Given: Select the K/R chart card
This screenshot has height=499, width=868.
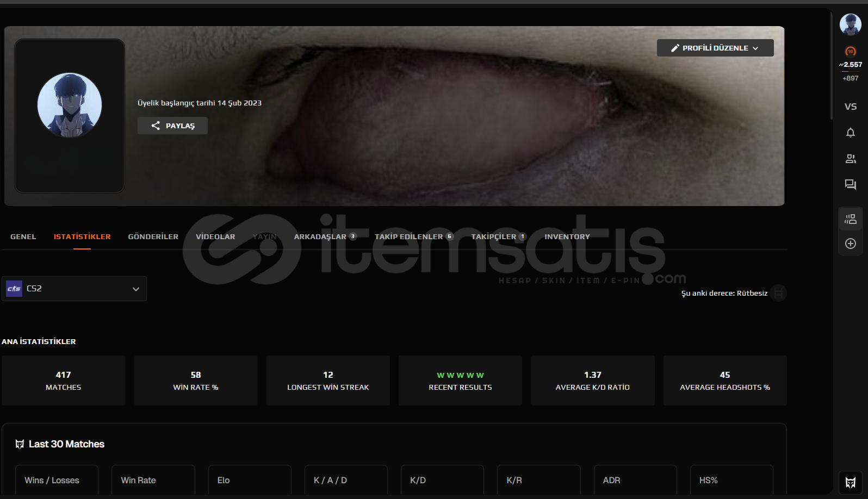Looking at the screenshot, I should pyautogui.click(x=539, y=481).
